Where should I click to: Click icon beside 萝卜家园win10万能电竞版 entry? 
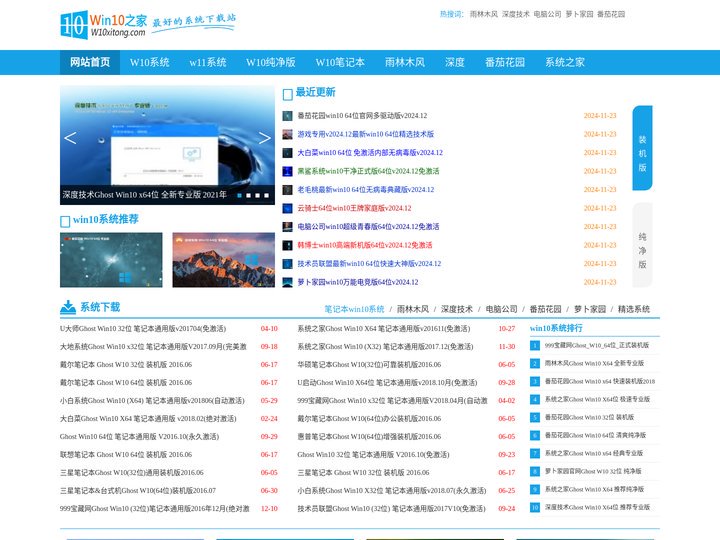[287, 282]
